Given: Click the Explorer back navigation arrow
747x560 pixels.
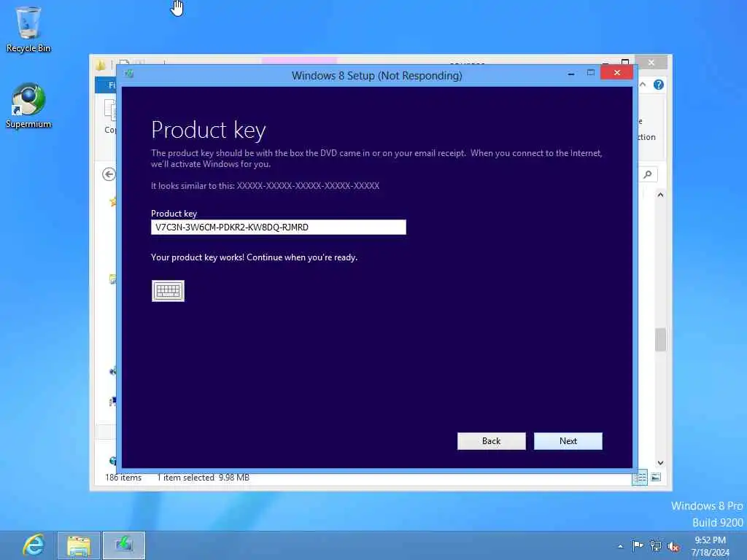Looking at the screenshot, I should click(109, 174).
